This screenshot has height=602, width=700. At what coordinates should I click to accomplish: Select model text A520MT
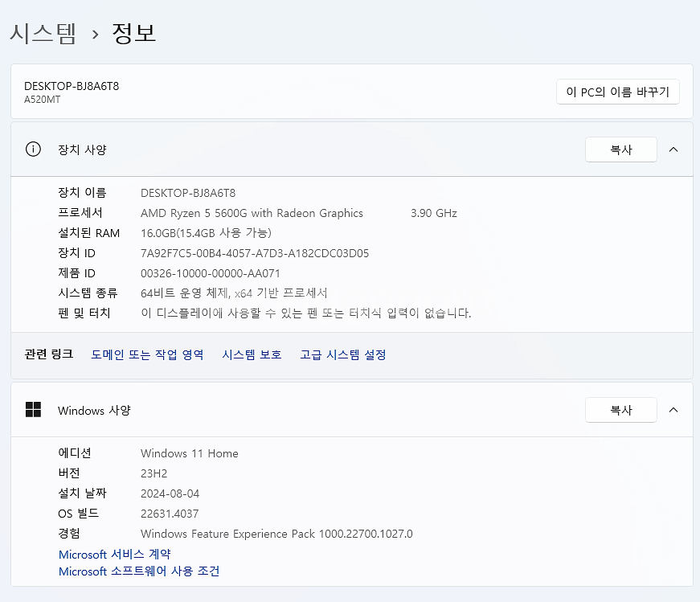coord(42,100)
